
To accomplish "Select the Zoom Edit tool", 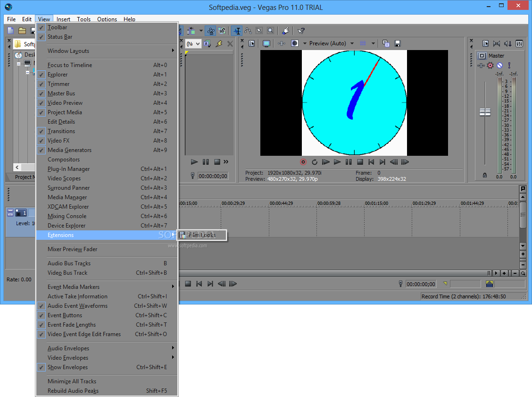I will pyautogui.click(x=270, y=31).
